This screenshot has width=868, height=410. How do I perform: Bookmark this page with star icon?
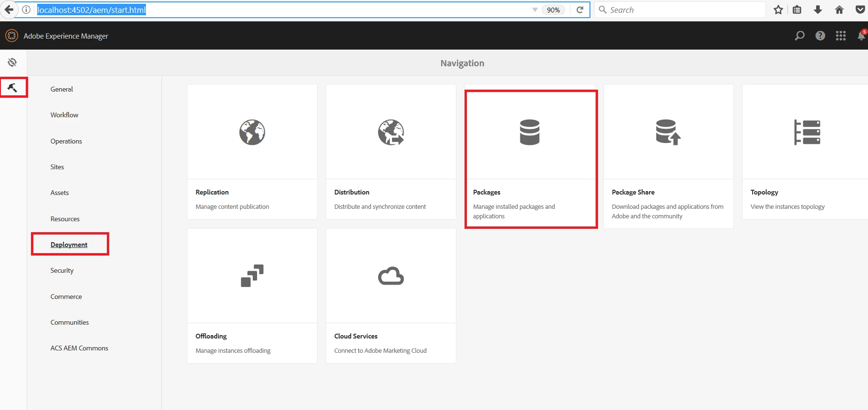coord(778,10)
